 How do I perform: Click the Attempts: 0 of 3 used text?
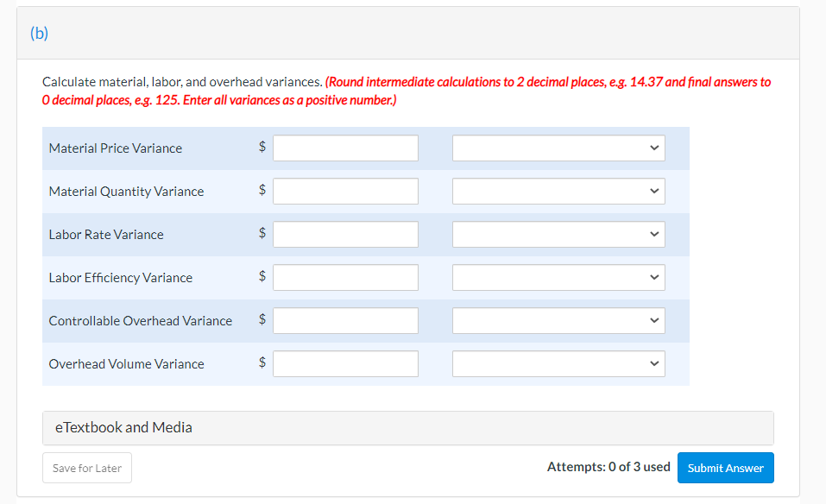pos(608,467)
